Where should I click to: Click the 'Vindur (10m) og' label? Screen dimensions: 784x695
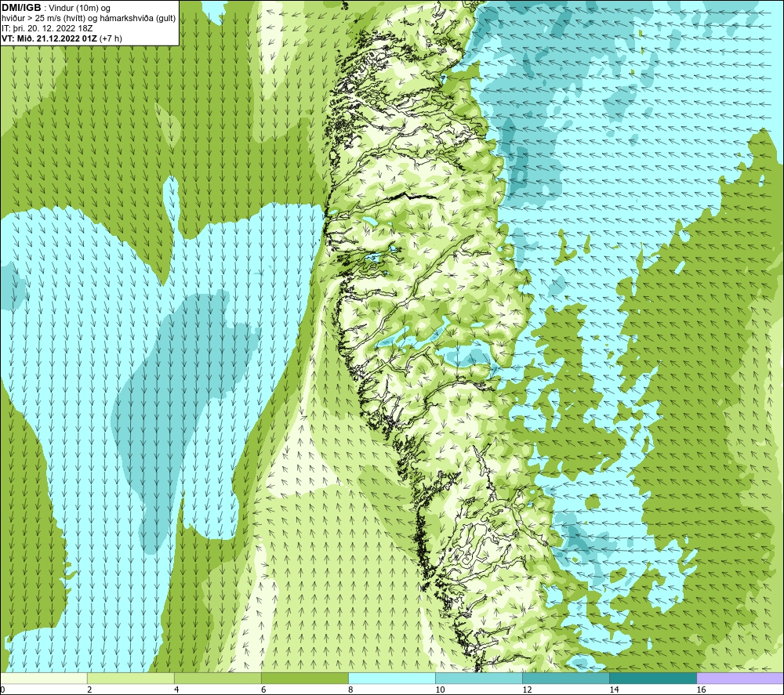(79, 8)
